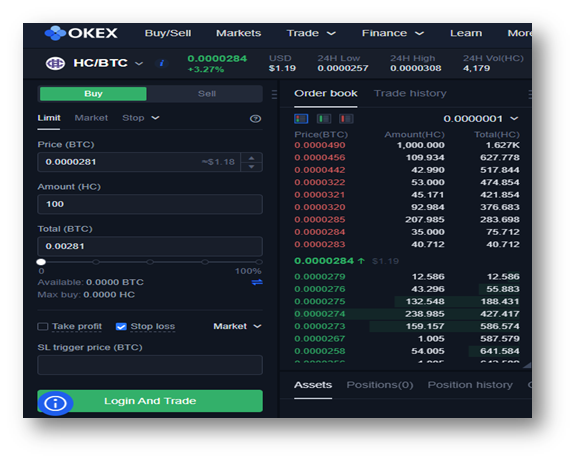Open the Buy/Sell menu item

click(x=168, y=33)
